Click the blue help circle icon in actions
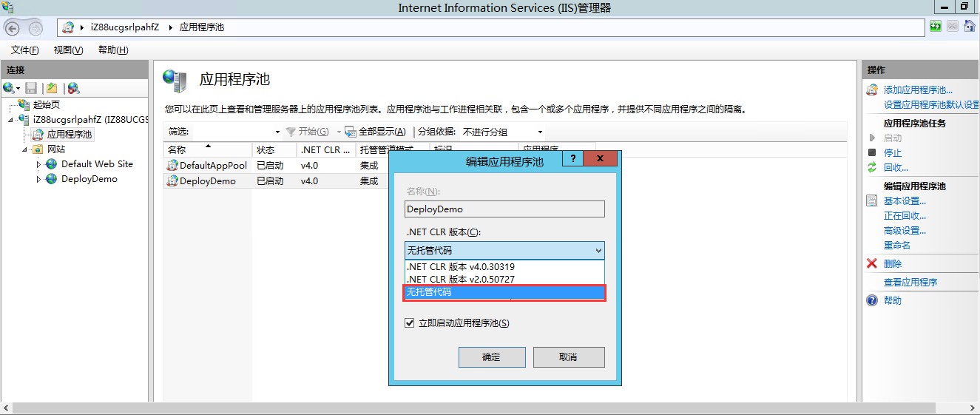The height and width of the screenshot is (415, 980). (872, 300)
